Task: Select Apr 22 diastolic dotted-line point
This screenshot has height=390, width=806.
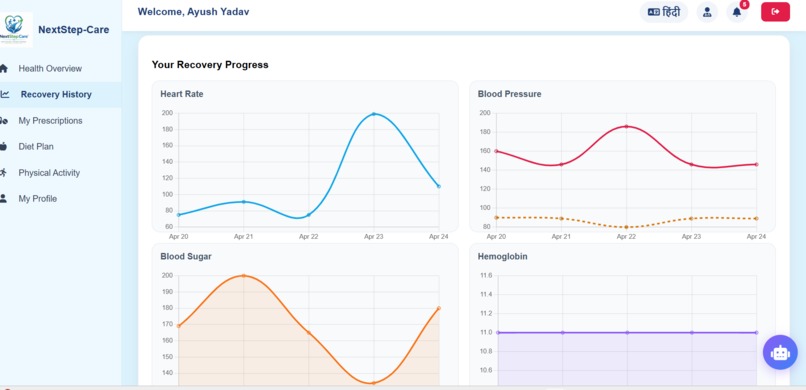Action: point(626,227)
